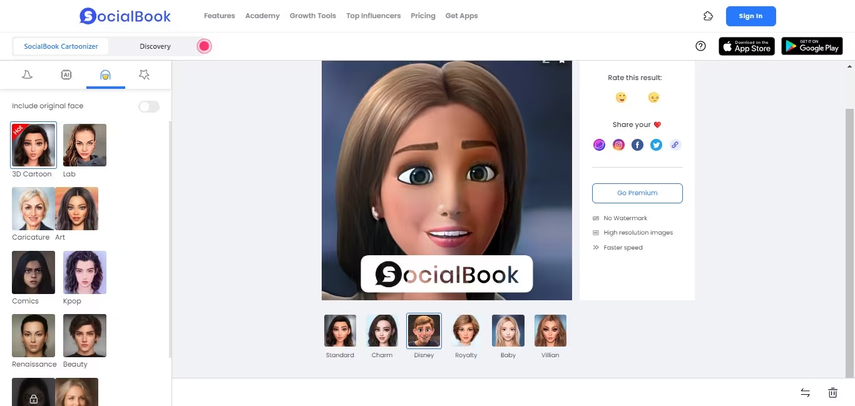The width and height of the screenshot is (855, 406).
Task: Choose the Standard cartoon variant
Action: click(x=340, y=331)
